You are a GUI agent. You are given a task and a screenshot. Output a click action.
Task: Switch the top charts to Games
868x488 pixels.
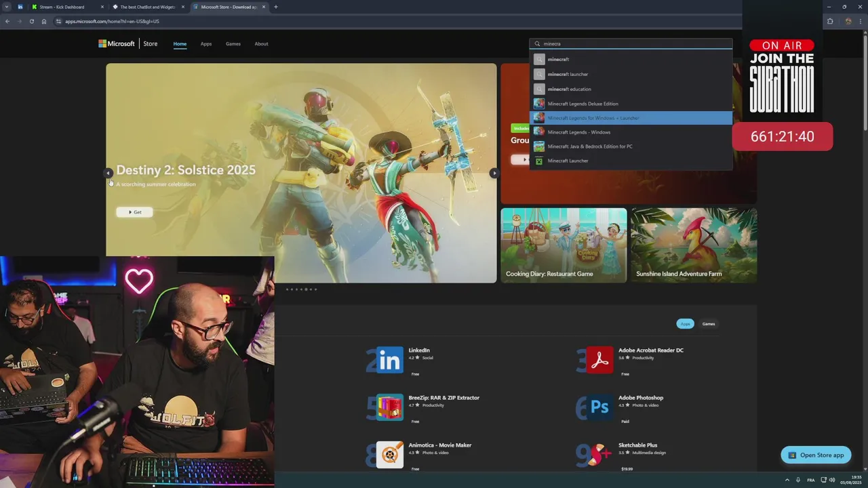709,324
